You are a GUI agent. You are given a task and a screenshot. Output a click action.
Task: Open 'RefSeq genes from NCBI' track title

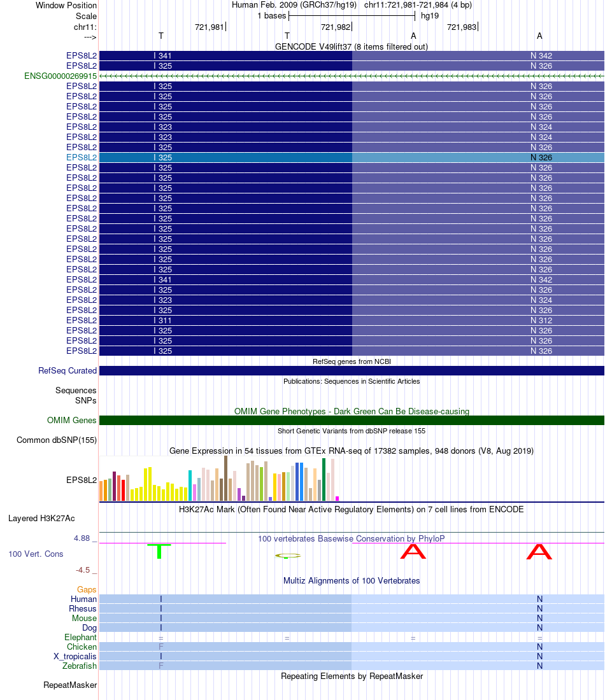tap(352, 361)
